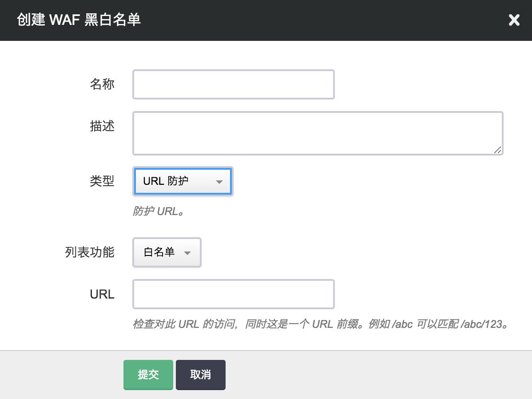
Task: Open the 类型 dropdown showing URL 防护
Action: [182, 181]
